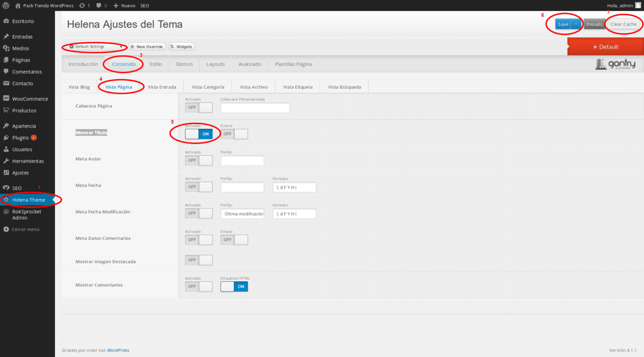Toggle Cabecera Página Activado switch
Image resolution: width=644 pixels, height=357 pixels.
(x=199, y=108)
